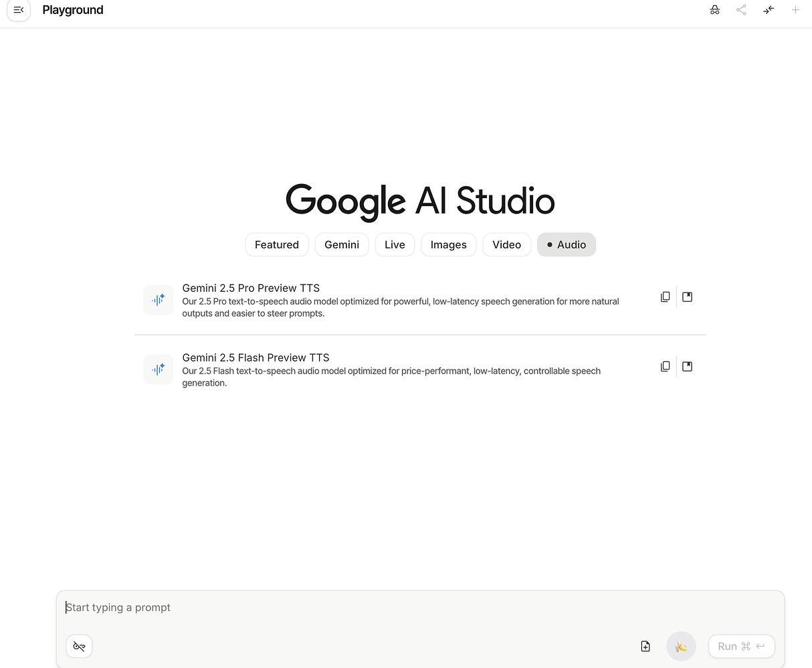Click the add file icon in prompt

click(x=645, y=646)
